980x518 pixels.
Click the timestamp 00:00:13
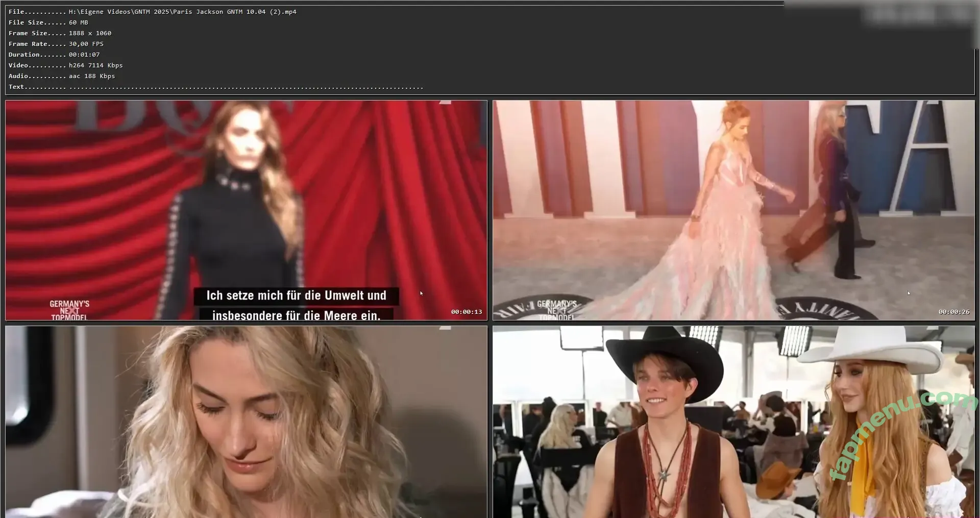[467, 312]
